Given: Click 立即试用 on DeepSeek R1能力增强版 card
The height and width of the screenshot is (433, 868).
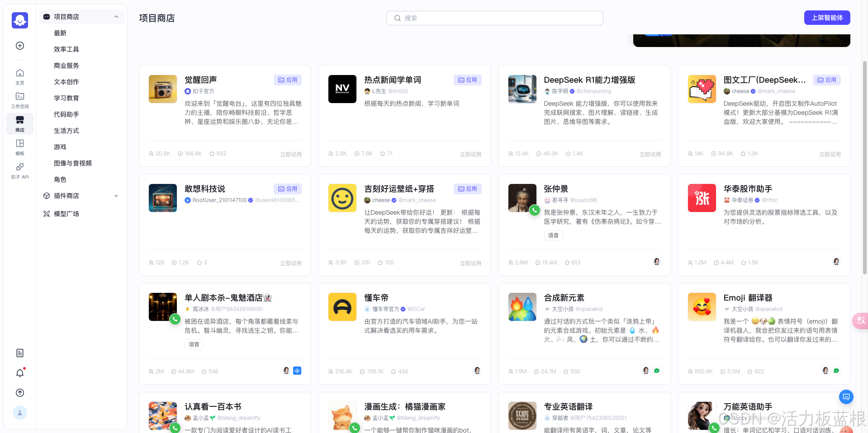Looking at the screenshot, I should click(x=650, y=154).
